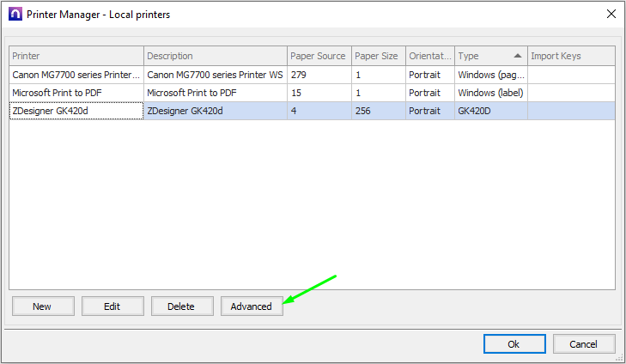
Task: Click the Paper Size column header
Action: pyautogui.click(x=376, y=56)
